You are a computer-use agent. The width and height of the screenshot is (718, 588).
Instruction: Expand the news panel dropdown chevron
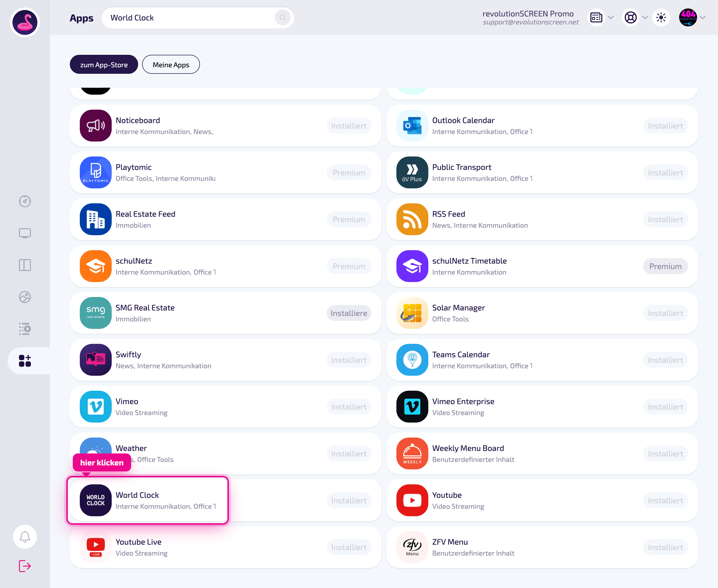tap(611, 18)
